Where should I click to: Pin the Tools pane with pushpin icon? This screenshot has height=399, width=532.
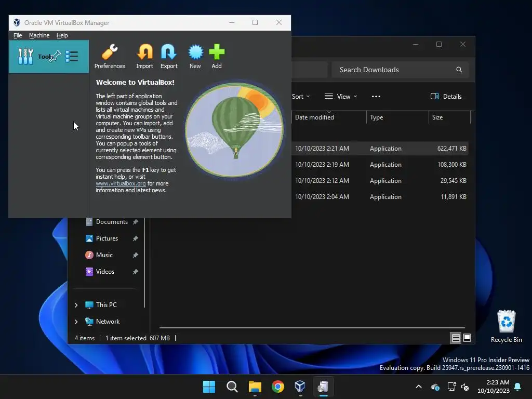coord(55,56)
